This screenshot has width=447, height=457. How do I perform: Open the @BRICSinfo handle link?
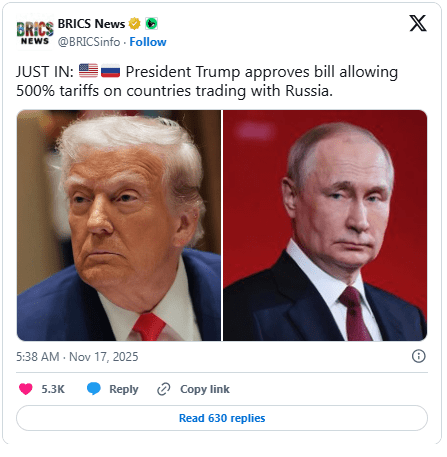89,42
